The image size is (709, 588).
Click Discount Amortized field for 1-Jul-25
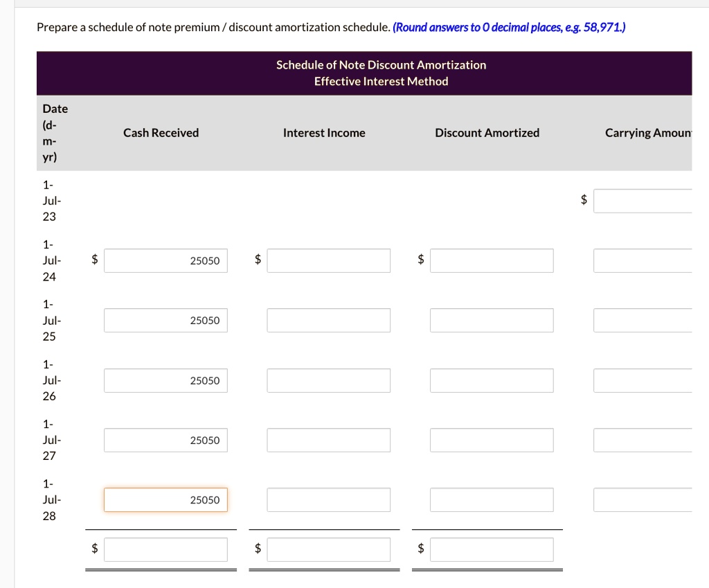pos(492,320)
